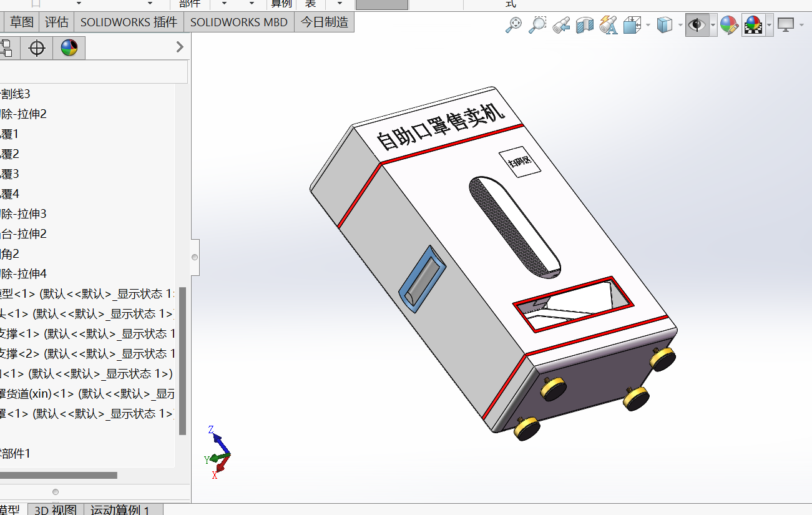Screen dimensions: 812x515
Task: Open the 评估 ribbon tab
Action: (x=57, y=22)
